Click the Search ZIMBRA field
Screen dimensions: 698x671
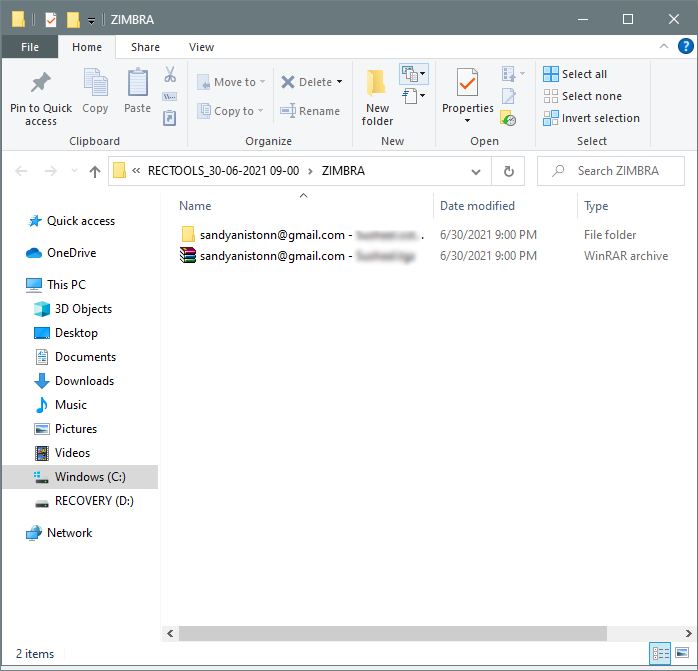click(611, 171)
